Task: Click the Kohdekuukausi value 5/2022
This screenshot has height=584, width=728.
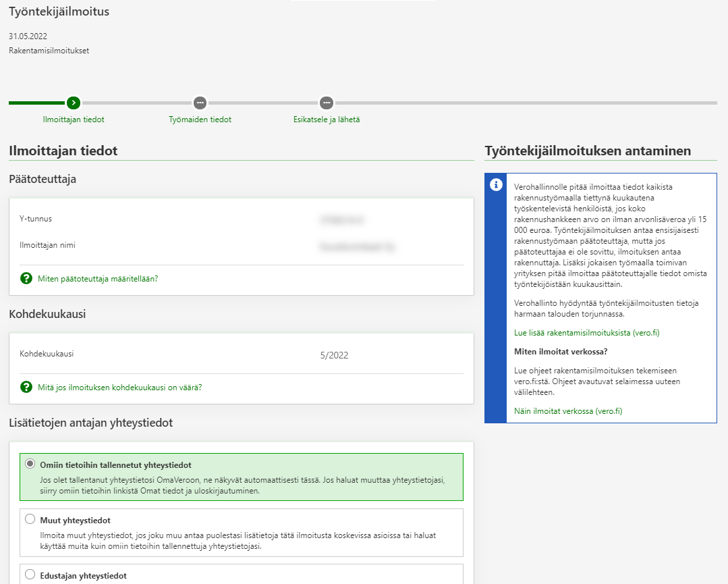Action: (x=334, y=355)
